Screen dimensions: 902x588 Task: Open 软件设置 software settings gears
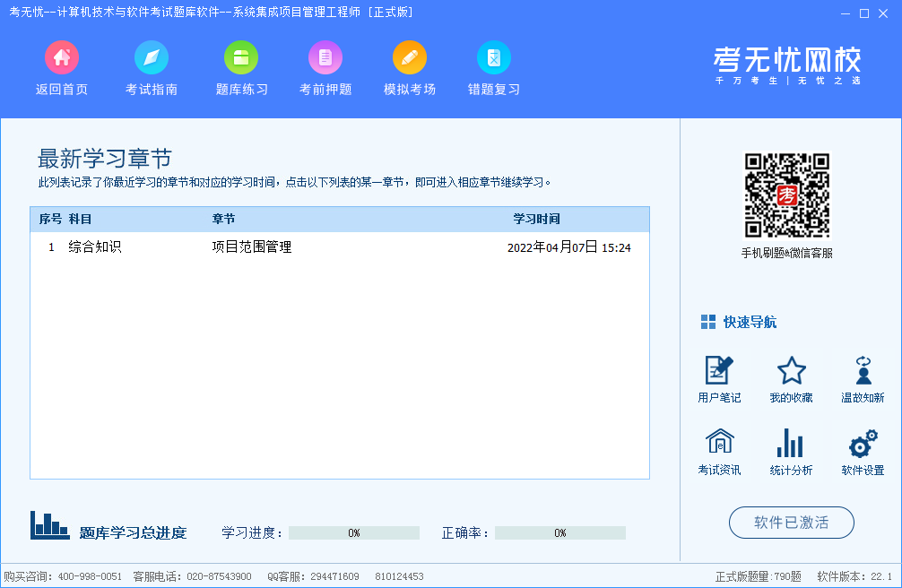coord(863,443)
